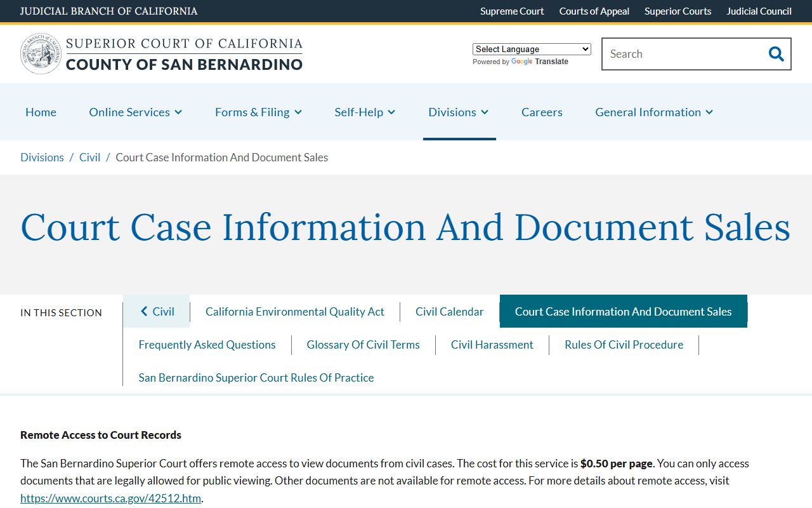Click the back chevron beside Civil

144,311
